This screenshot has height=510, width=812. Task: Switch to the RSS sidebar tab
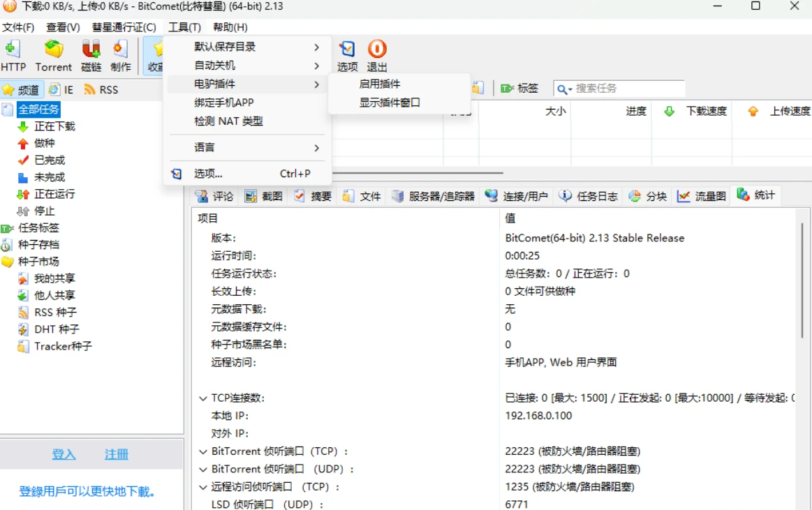(101, 90)
